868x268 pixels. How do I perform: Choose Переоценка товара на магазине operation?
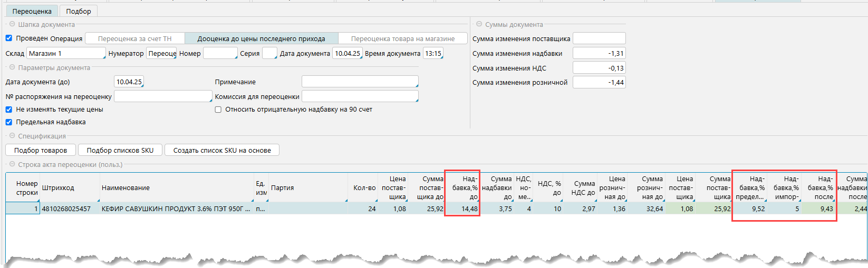[x=402, y=38]
